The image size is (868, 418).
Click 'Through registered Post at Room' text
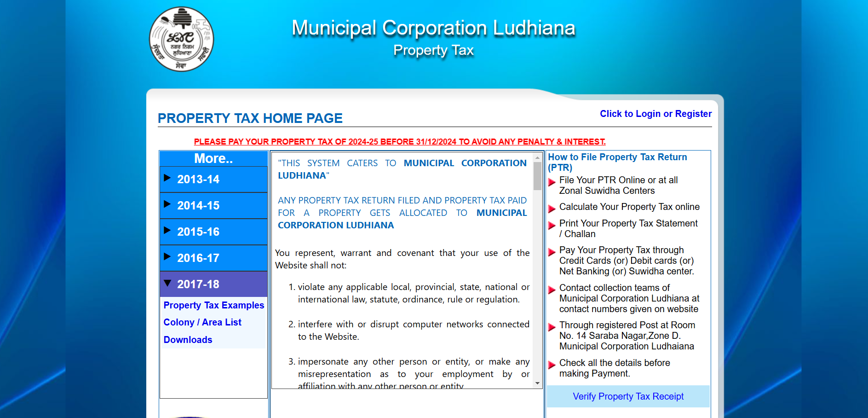[627, 325]
